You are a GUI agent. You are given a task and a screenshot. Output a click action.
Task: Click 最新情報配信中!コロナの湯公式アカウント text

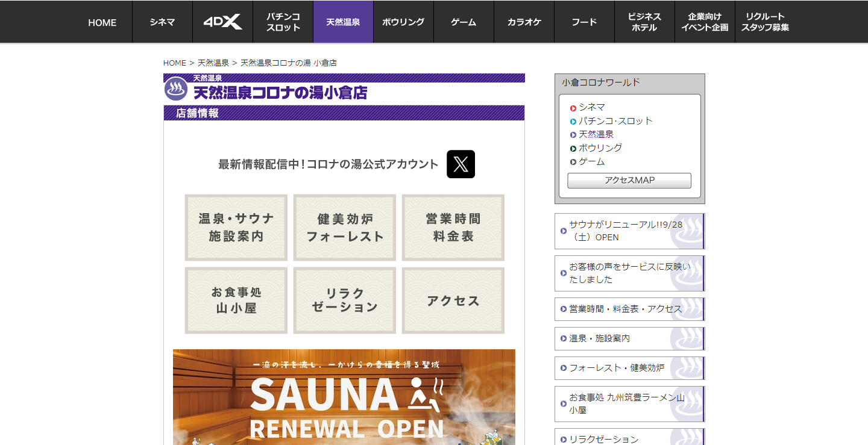tap(329, 164)
